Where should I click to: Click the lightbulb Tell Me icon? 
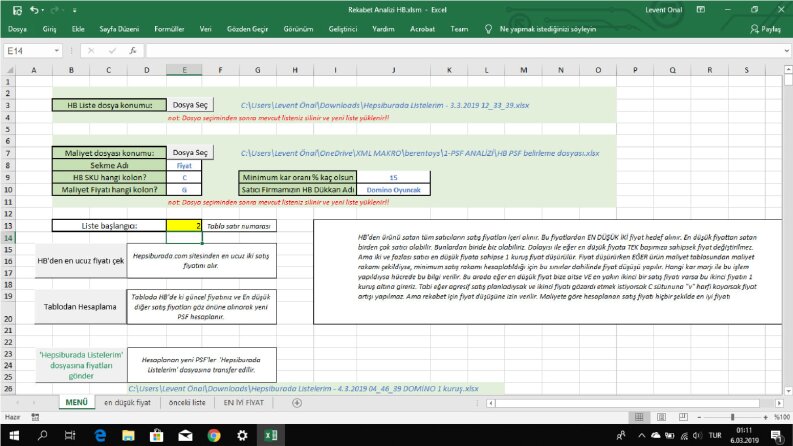point(488,29)
